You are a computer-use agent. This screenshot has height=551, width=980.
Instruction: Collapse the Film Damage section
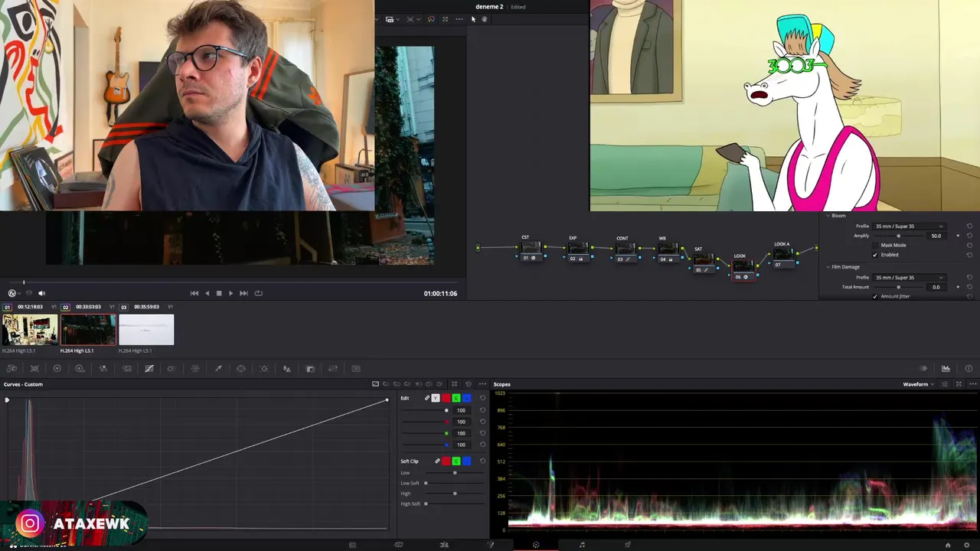coord(828,267)
